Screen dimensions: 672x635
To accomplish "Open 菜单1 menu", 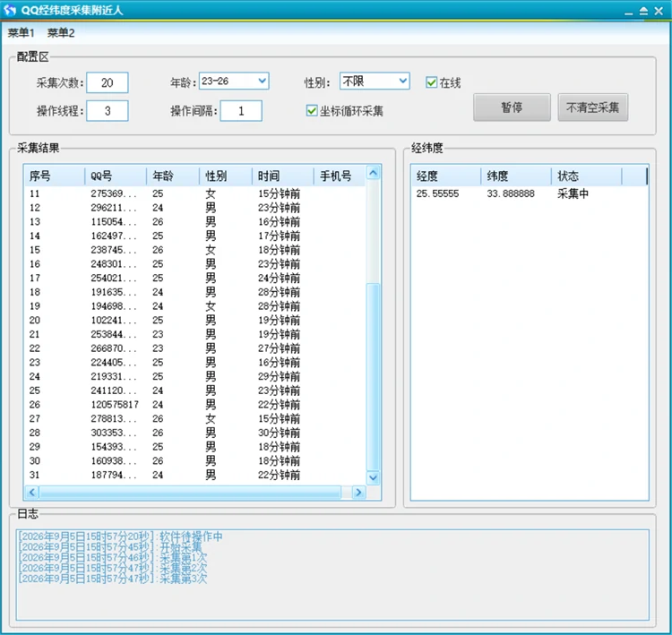I will 21,32.
